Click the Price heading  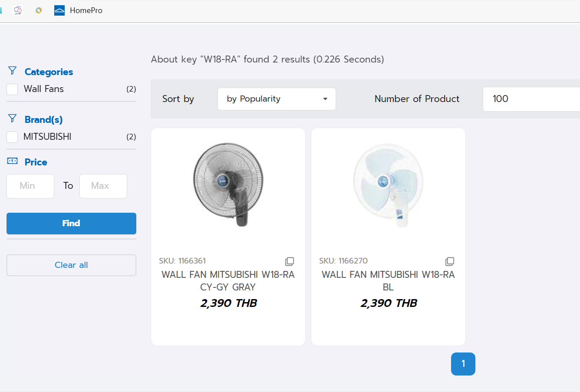coord(36,162)
